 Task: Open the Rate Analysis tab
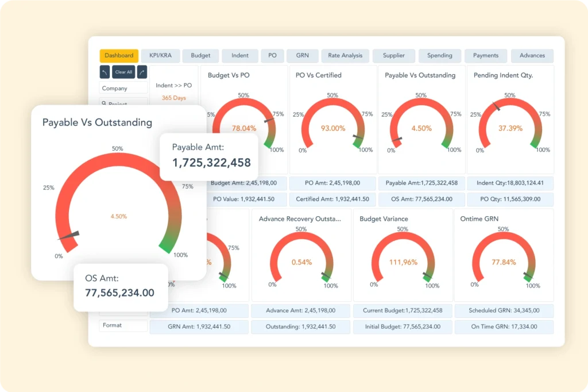point(345,56)
